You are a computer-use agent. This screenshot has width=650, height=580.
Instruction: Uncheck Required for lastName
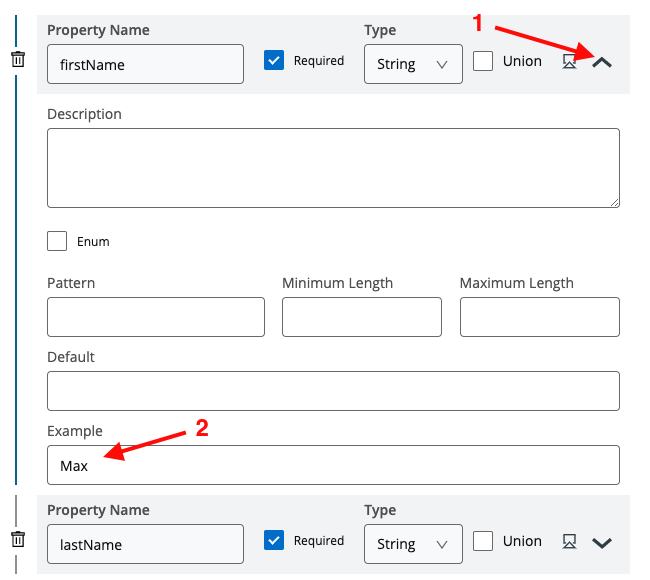tap(274, 541)
